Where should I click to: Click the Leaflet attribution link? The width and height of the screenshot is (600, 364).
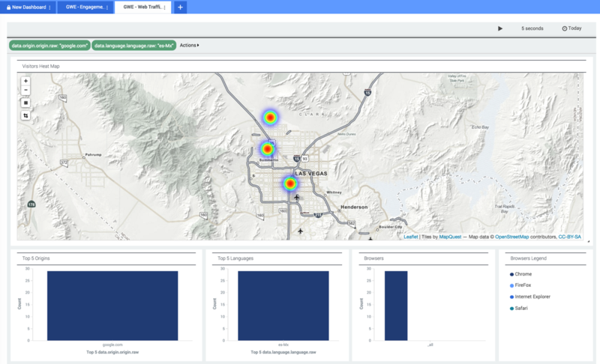(410, 237)
